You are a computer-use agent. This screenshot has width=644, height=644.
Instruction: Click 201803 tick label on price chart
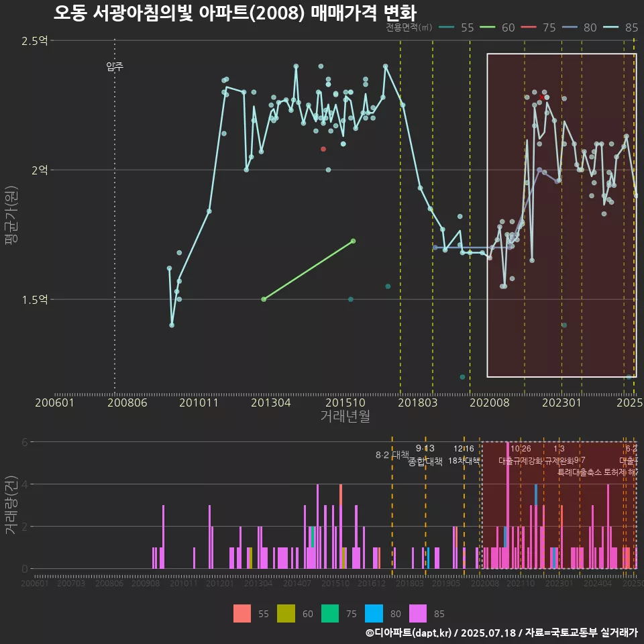point(417,402)
